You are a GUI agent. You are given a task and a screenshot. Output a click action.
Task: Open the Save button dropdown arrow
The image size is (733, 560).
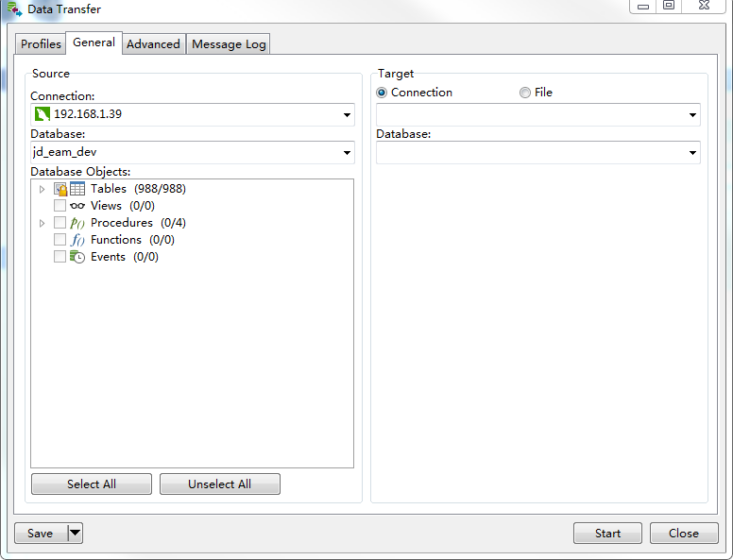coord(76,533)
